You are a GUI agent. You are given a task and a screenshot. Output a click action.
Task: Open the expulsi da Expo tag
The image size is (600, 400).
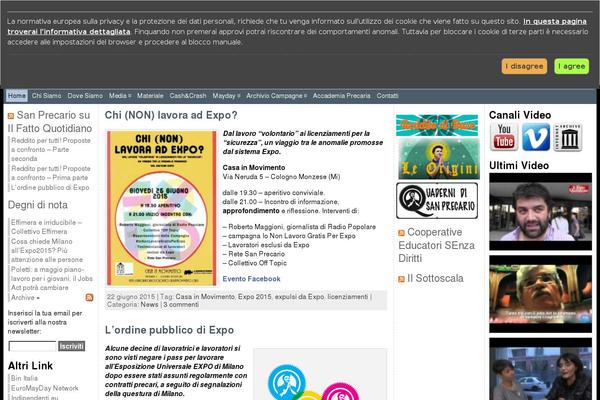(x=299, y=297)
